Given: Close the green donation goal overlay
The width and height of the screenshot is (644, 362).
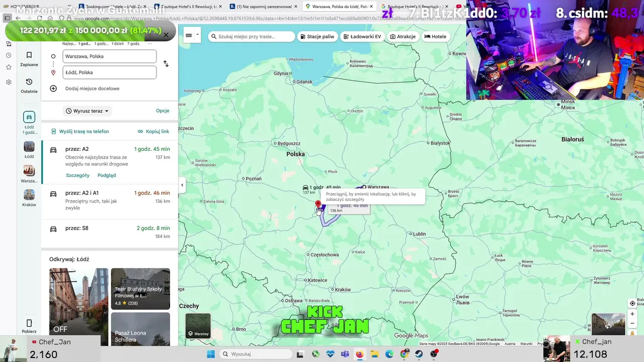Looking at the screenshot, I should (166, 35).
